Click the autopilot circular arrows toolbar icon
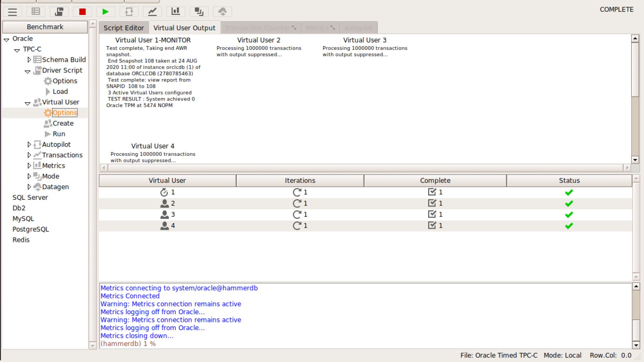 click(x=129, y=12)
